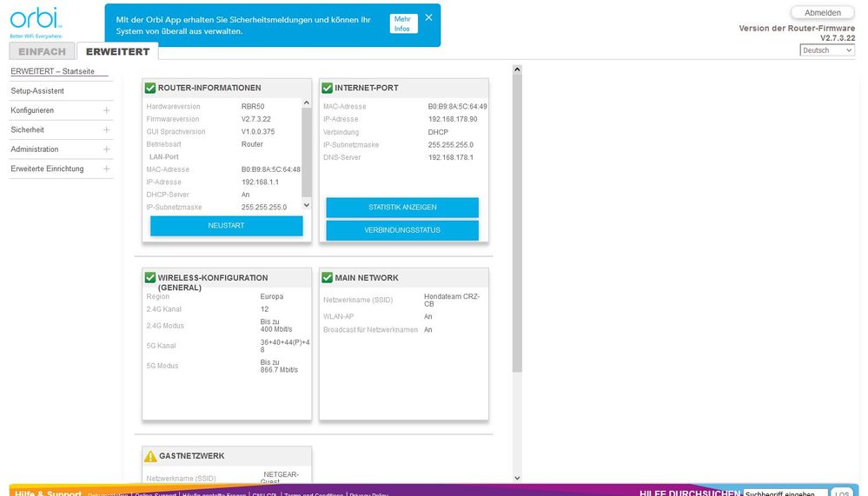Expand Erweiterte Einrichtung via plus icon

click(106, 169)
